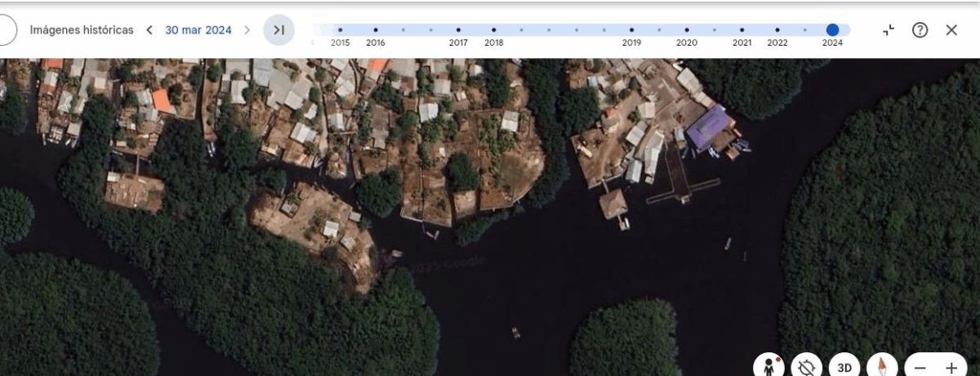The height and width of the screenshot is (376, 980).
Task: Collapse the historical imagery timeline
Action: click(x=889, y=30)
